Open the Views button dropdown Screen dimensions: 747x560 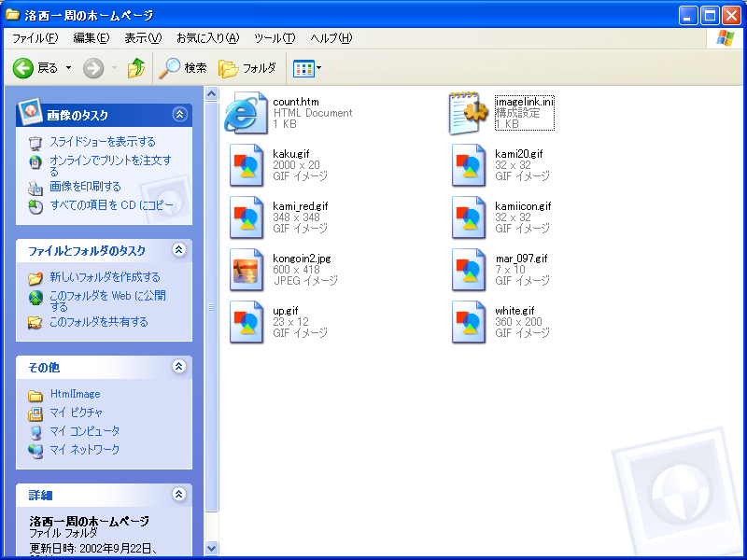(x=307, y=68)
